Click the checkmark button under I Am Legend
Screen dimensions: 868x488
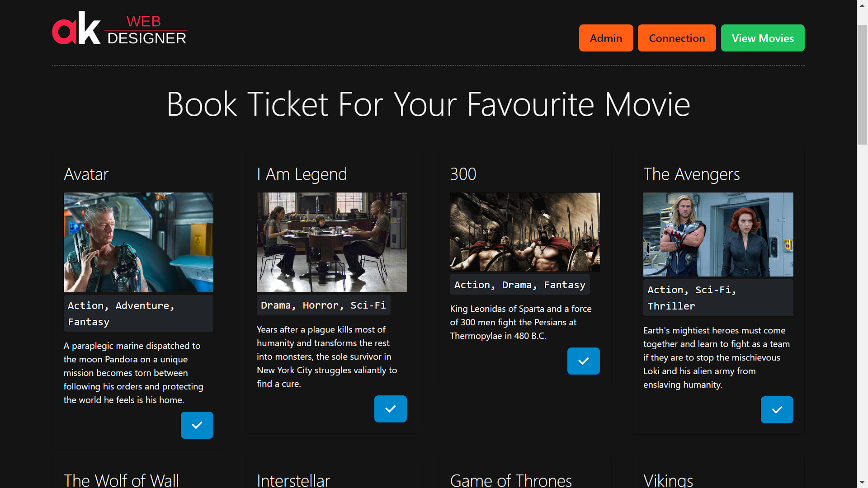click(390, 409)
